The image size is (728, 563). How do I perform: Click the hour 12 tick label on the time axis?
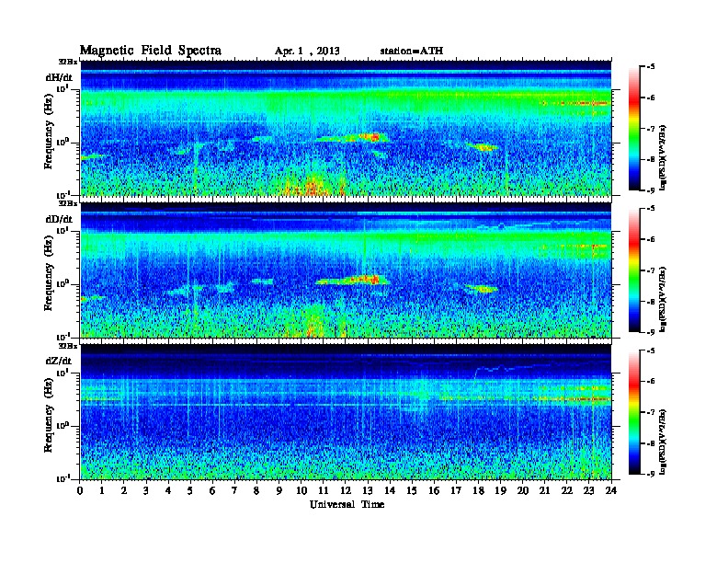pos(346,490)
